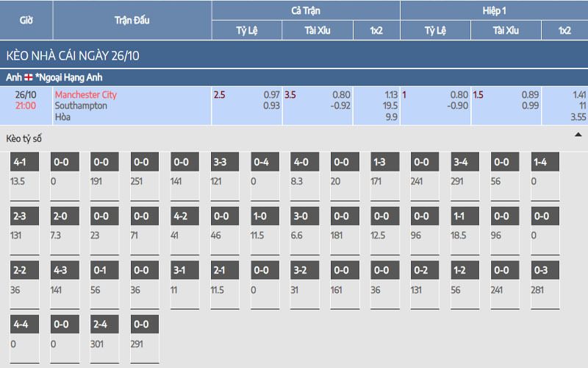Screen dimensions: 588x368
Task: Click the England flag icon
Action: click(x=29, y=77)
